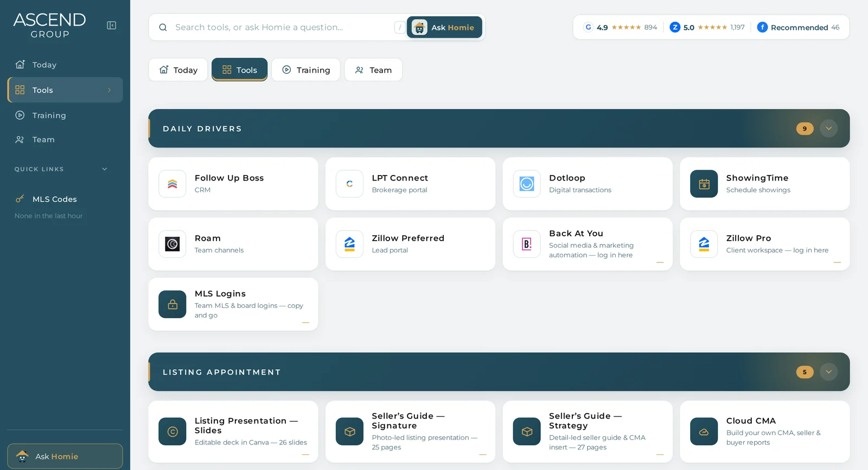
Task: Click the Zillow Pro title text
Action: point(749,238)
